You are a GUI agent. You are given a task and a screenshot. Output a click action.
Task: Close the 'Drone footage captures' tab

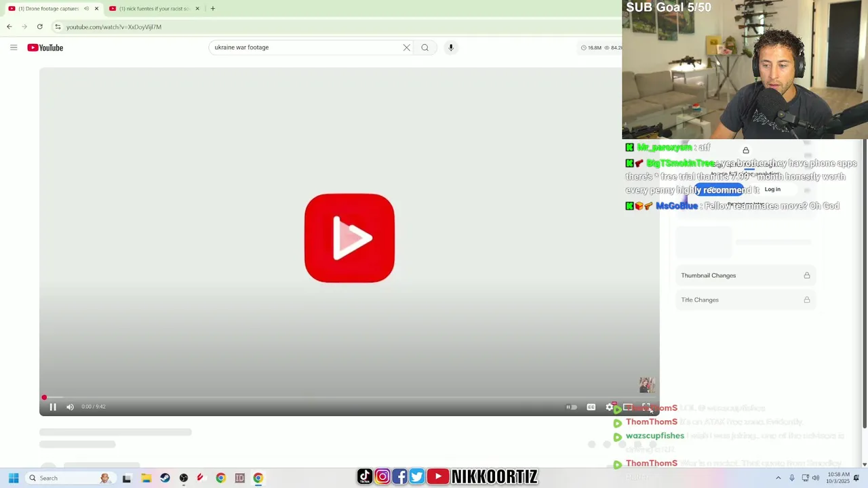point(96,9)
